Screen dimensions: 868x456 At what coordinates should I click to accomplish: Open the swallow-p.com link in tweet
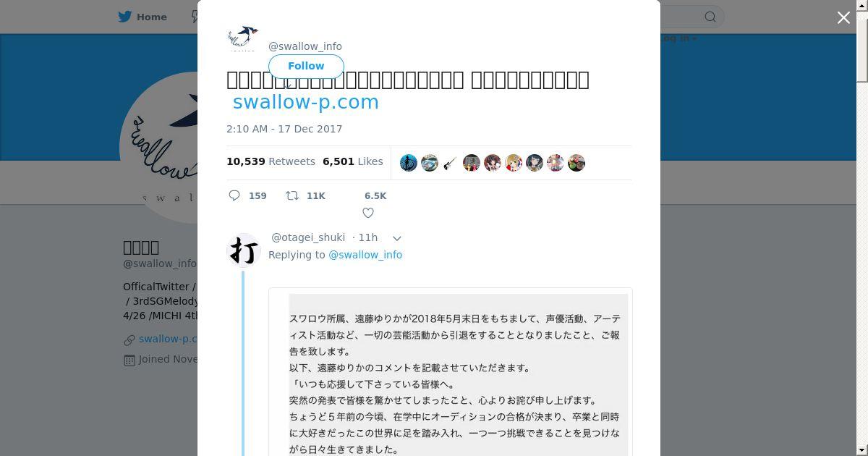(305, 102)
